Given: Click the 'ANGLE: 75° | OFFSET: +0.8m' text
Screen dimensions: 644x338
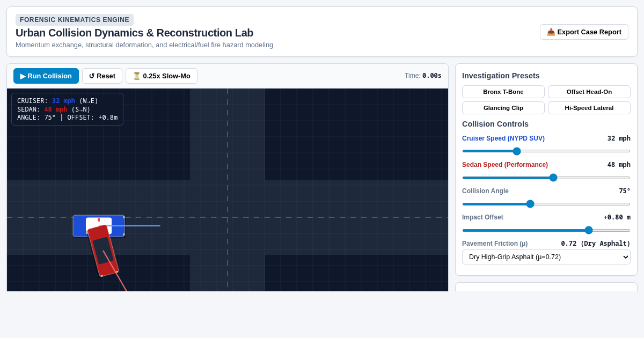Looking at the screenshot, I should click(67, 117).
